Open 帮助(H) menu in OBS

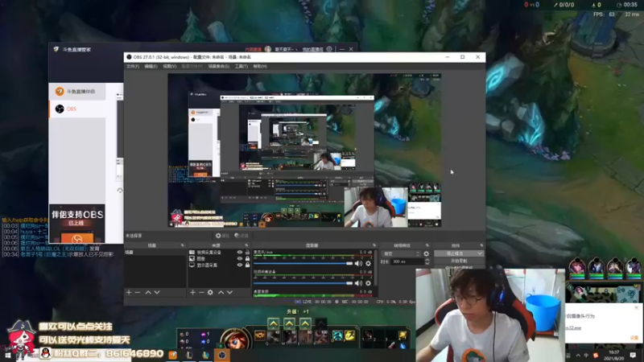(x=260, y=66)
